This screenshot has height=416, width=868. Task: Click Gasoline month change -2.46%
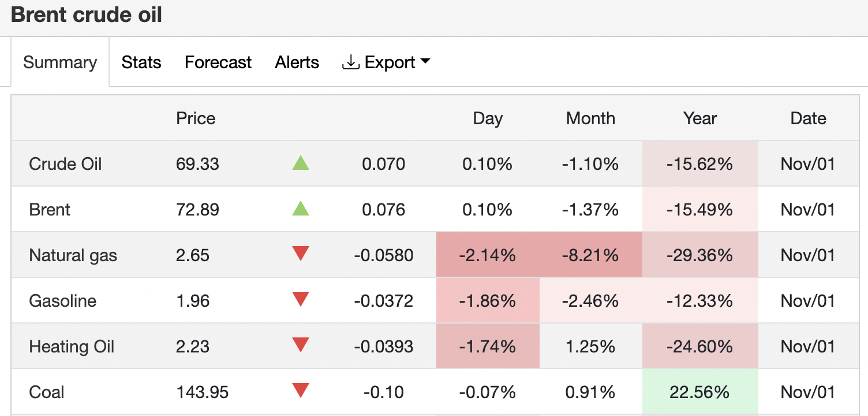[x=590, y=301]
